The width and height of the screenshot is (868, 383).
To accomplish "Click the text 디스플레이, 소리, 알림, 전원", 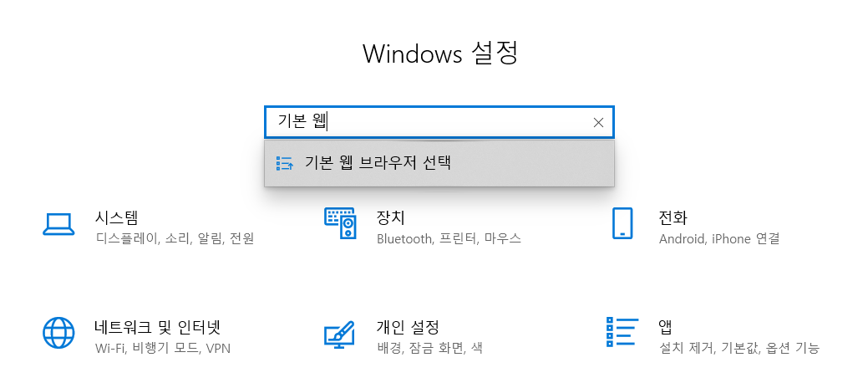I will tap(175, 239).
